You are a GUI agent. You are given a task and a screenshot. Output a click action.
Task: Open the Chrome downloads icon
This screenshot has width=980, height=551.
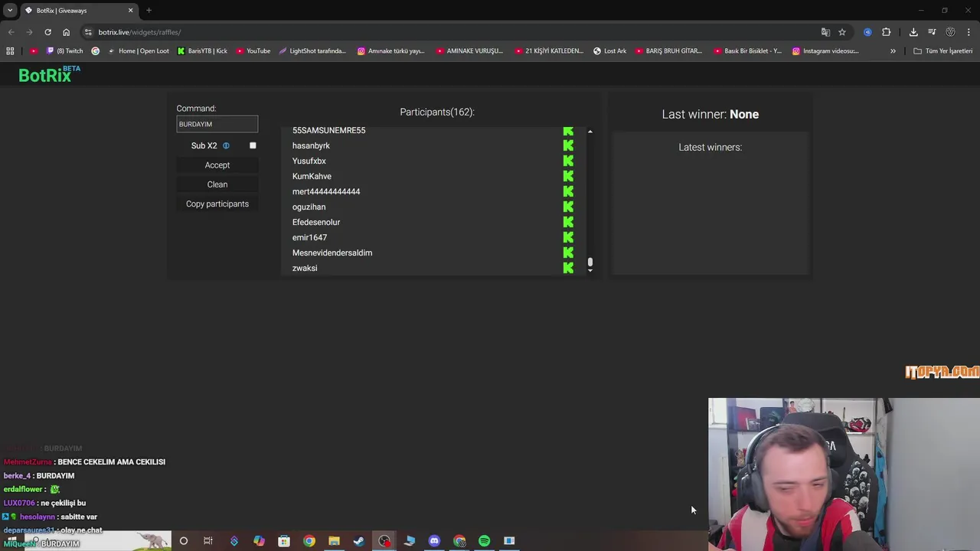tap(913, 32)
